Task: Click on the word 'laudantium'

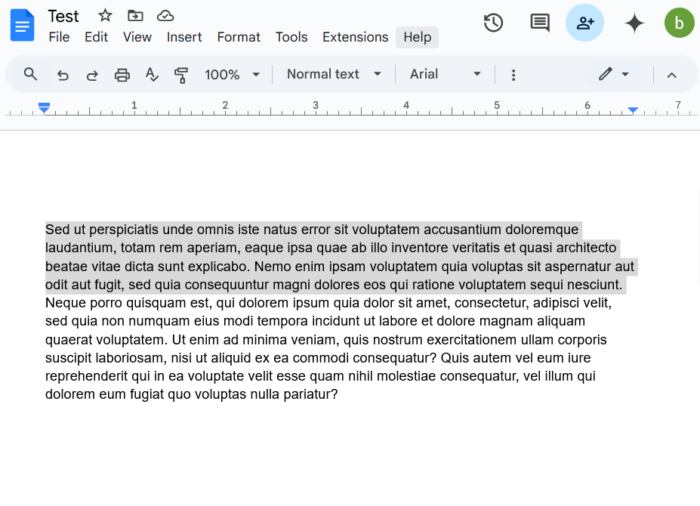Action: tap(81, 248)
